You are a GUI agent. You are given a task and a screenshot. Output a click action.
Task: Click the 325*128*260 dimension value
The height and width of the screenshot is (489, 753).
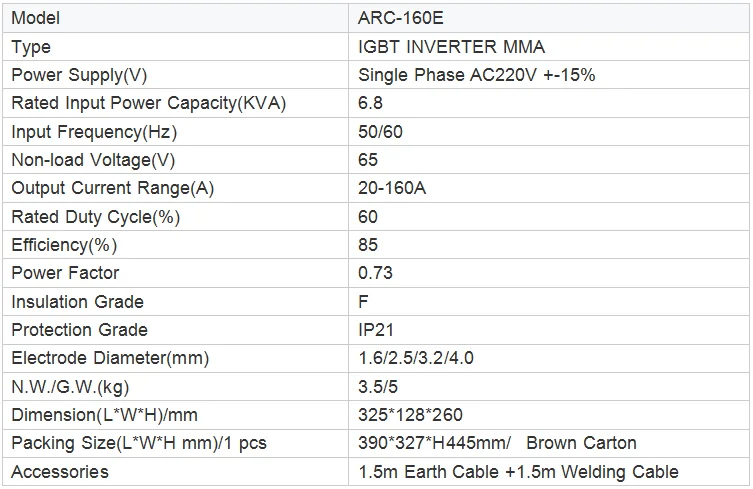tap(410, 415)
